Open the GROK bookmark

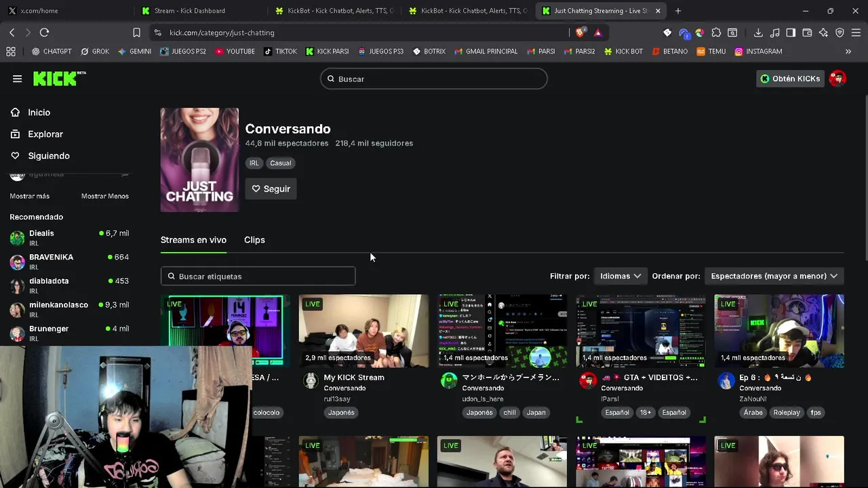click(x=94, y=52)
